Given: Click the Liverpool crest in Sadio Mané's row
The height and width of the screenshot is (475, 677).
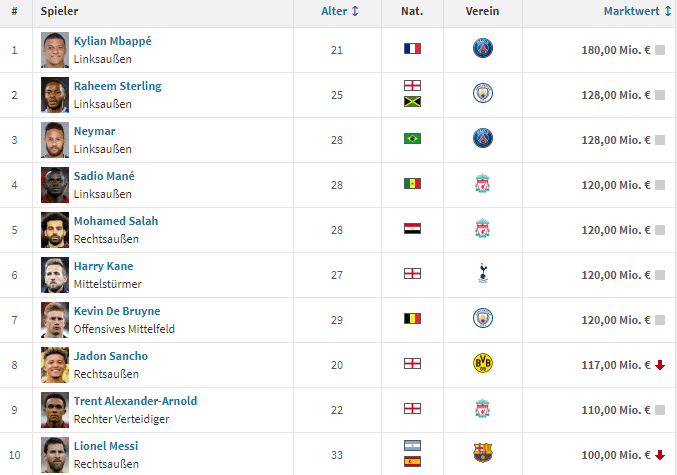Looking at the screenshot, I should pos(483,184).
